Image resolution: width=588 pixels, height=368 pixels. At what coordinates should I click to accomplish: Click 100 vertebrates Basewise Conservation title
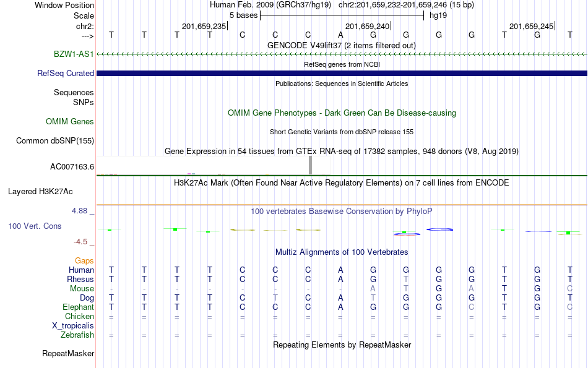[342, 211]
